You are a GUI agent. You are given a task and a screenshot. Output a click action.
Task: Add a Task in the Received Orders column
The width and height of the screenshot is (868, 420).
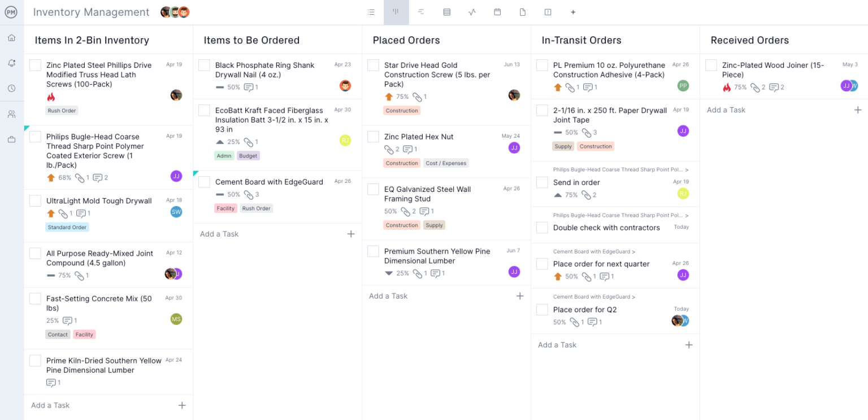click(726, 110)
